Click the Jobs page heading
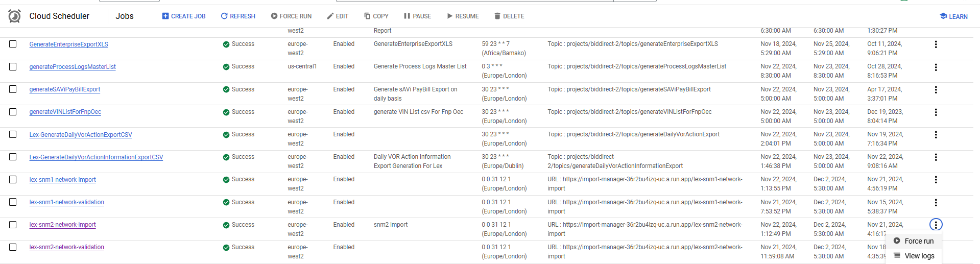Image resolution: width=980 pixels, height=264 pixels. pyautogui.click(x=125, y=16)
